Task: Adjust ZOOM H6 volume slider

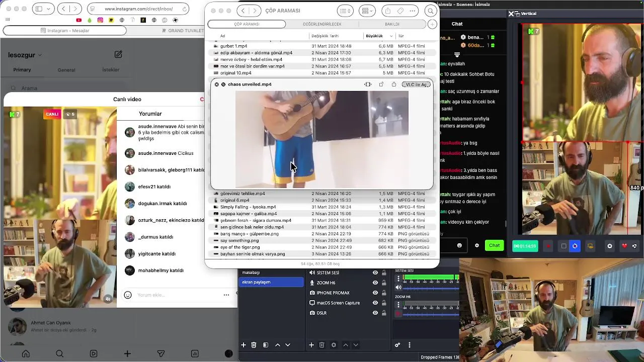Action: pyautogui.click(x=432, y=314)
